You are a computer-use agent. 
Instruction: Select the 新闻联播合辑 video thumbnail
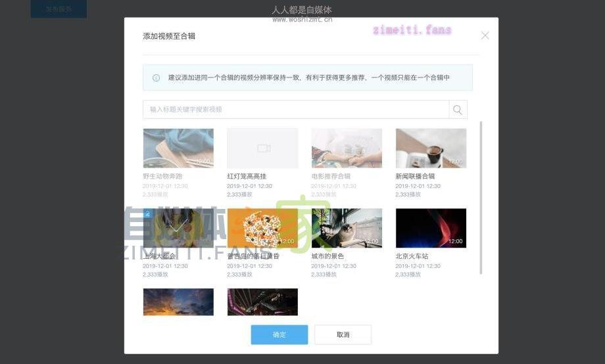point(431,148)
